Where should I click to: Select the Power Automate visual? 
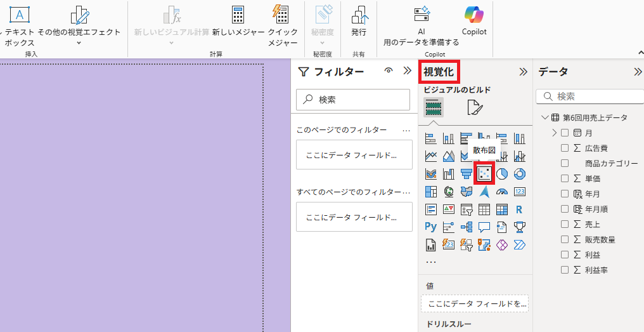pyautogui.click(x=520, y=245)
